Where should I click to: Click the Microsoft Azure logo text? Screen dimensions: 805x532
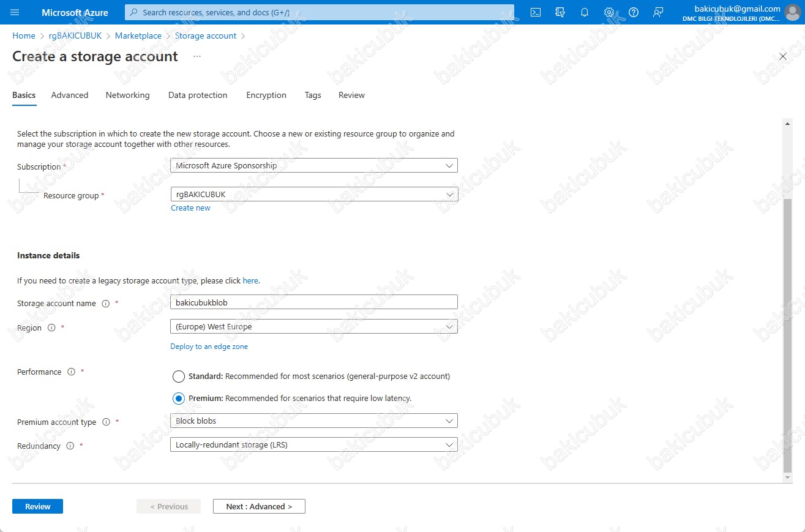(75, 12)
